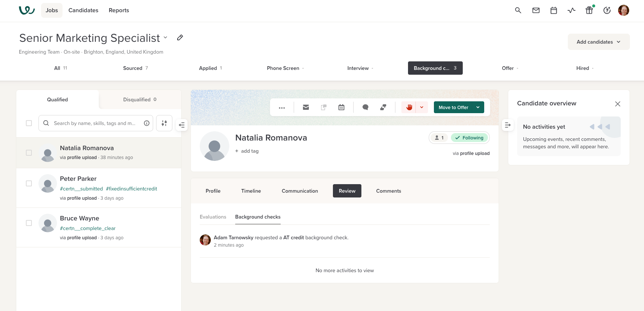Click the gift box updates icon
This screenshot has height=311, width=644.
pos(589,10)
